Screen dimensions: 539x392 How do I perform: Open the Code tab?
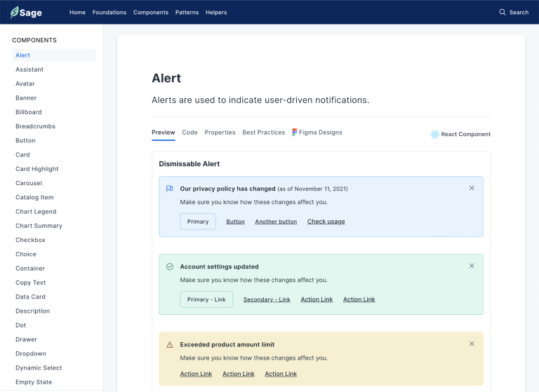click(x=189, y=132)
